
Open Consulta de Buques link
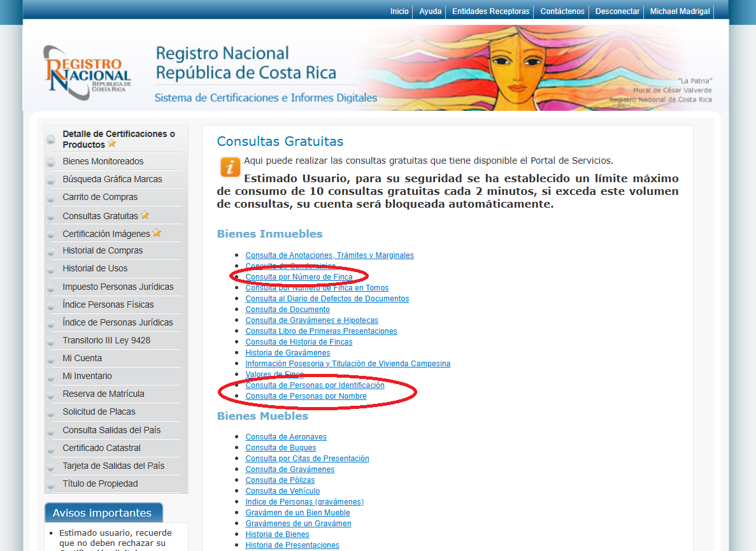click(x=281, y=447)
